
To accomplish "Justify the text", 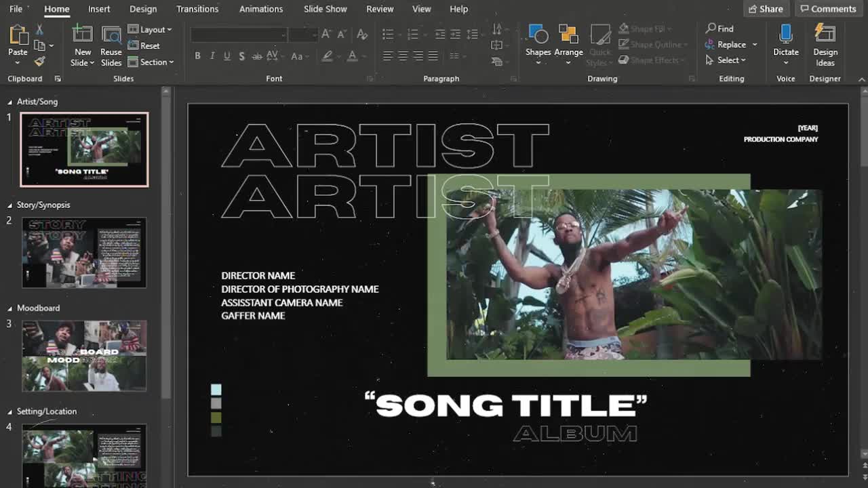I will point(433,56).
